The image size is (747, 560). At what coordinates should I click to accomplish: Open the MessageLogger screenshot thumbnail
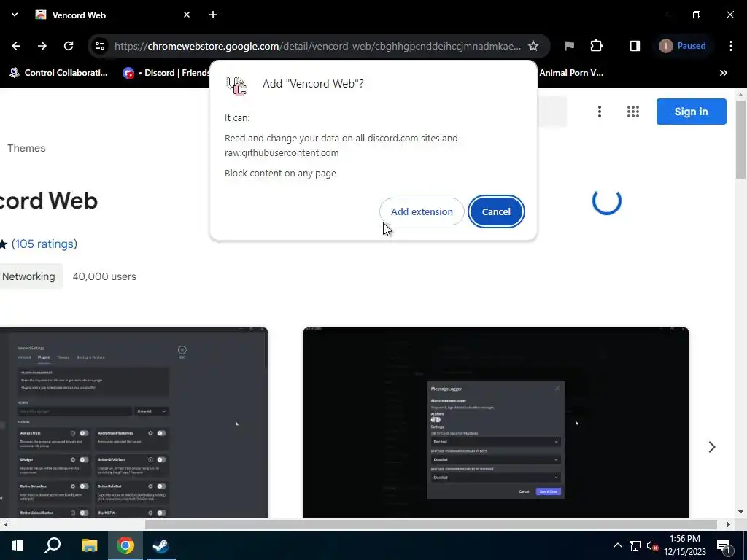(x=496, y=422)
